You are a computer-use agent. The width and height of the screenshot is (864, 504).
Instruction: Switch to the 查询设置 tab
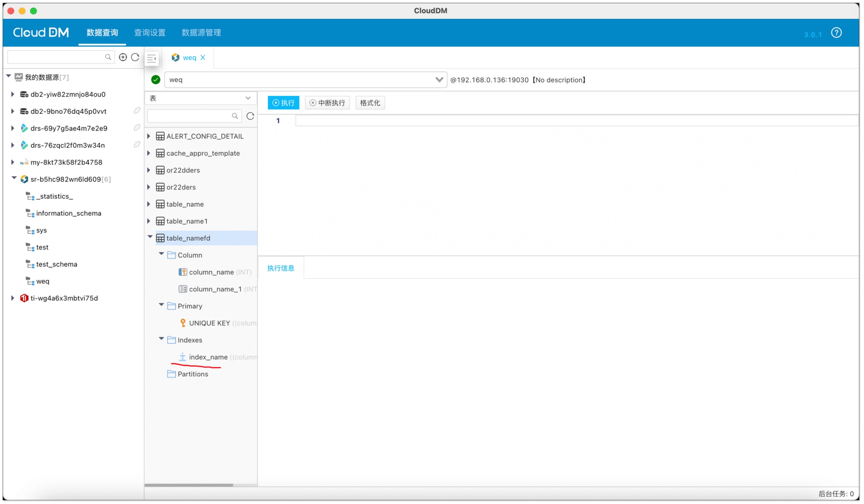click(x=150, y=33)
